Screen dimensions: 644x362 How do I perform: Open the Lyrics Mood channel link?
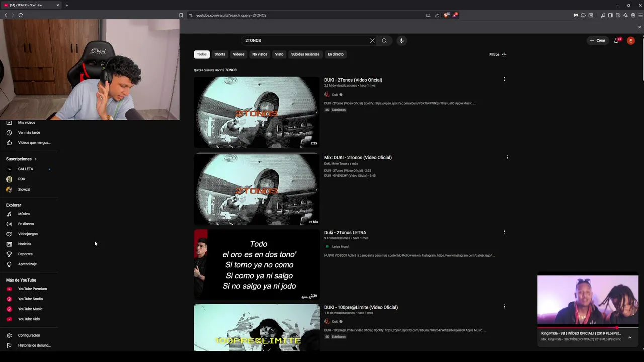pyautogui.click(x=340, y=247)
